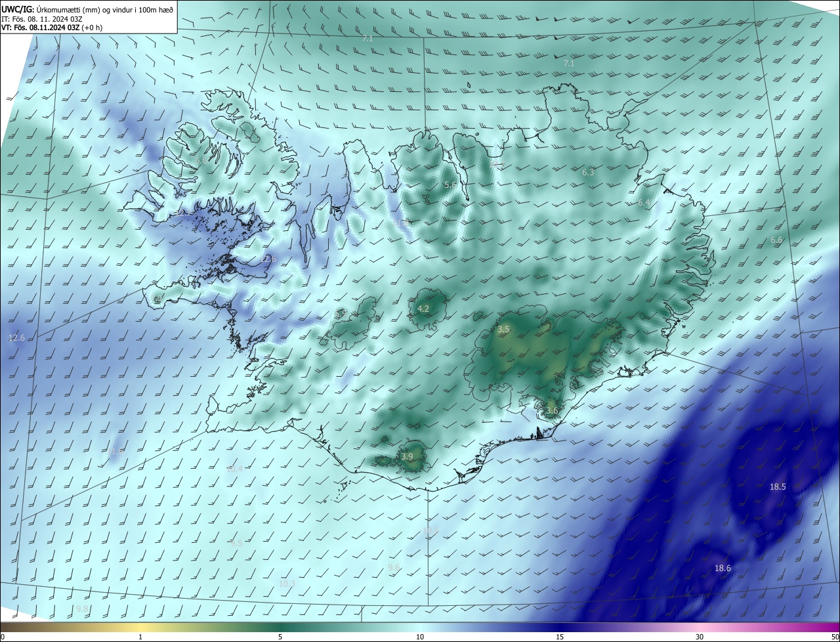840x642 pixels.
Task: Click the 10 tick on color scale
Action: (420, 637)
